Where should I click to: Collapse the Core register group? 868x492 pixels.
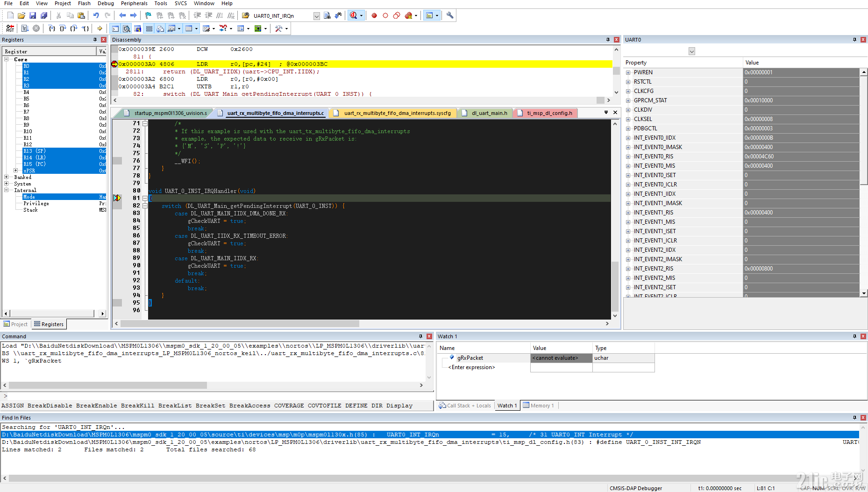point(7,59)
